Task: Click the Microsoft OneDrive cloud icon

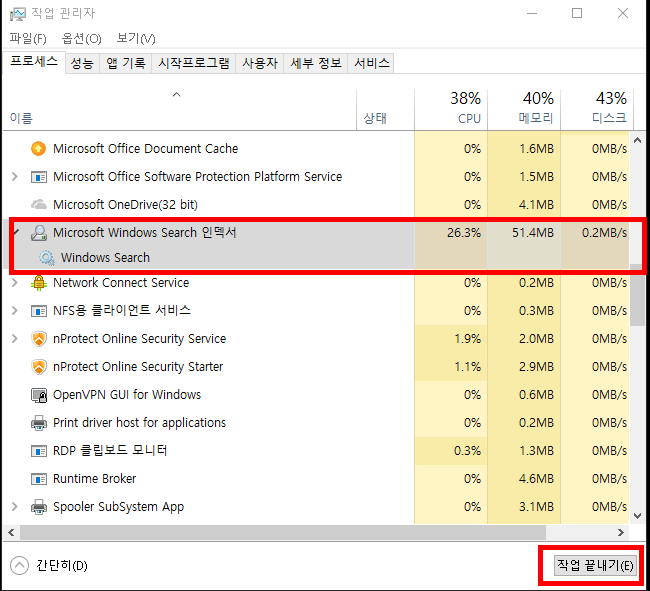Action: point(39,204)
